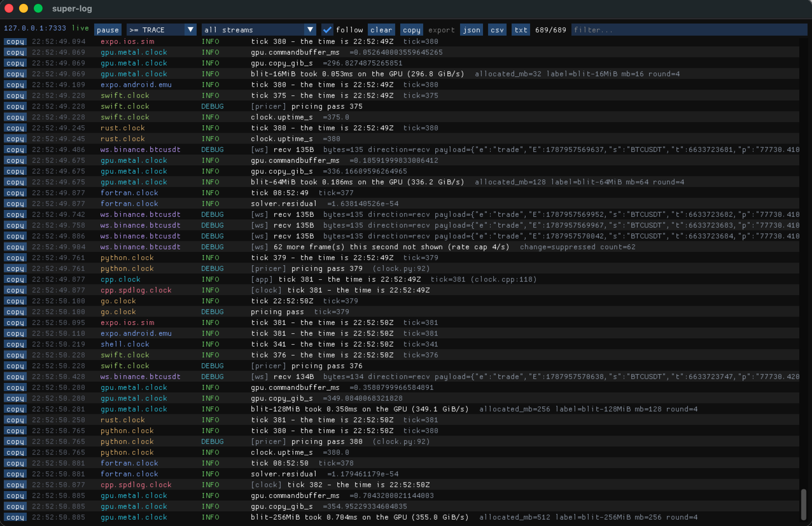Focus the filter input field
812x526 pixels.
click(x=689, y=30)
